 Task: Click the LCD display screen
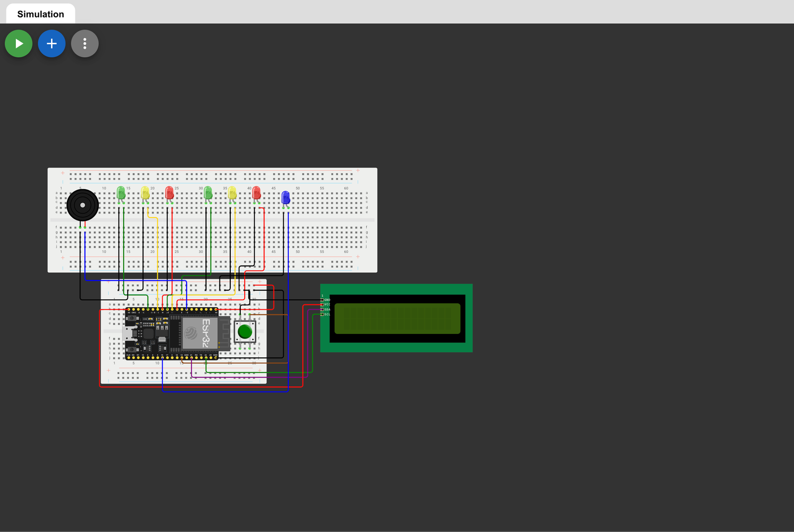click(397, 318)
